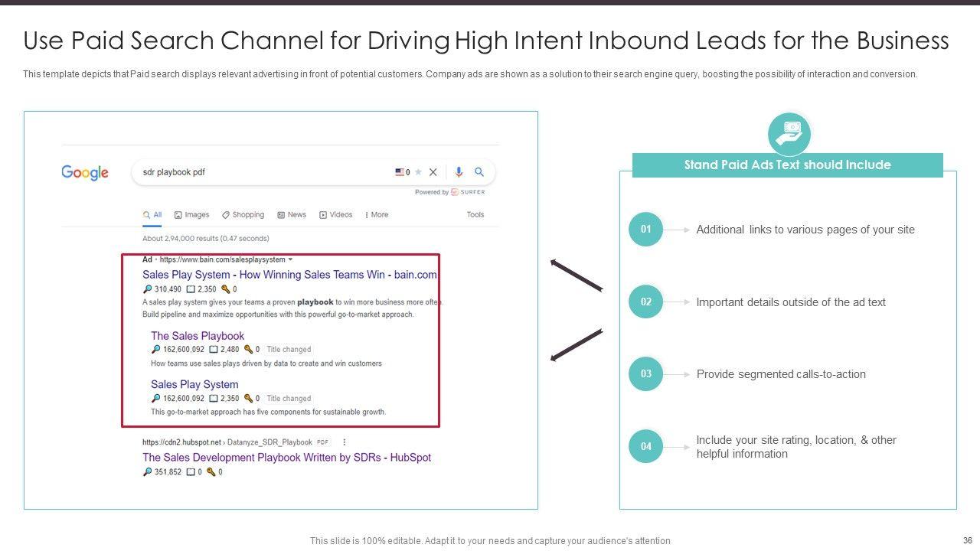Switch to the Images tab
The height and width of the screenshot is (551, 980).
point(191,215)
